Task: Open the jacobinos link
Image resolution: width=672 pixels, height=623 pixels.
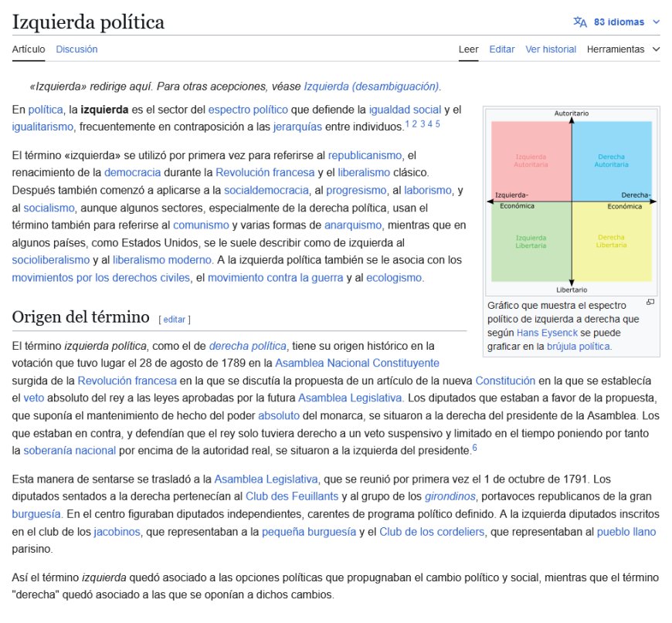Action: click(117, 532)
